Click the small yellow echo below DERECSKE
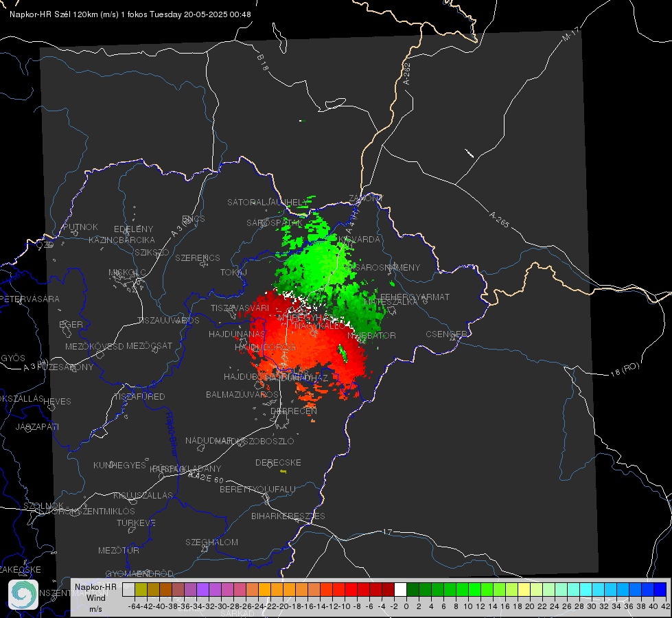Screen dimensions: 672x618 coord(283,471)
